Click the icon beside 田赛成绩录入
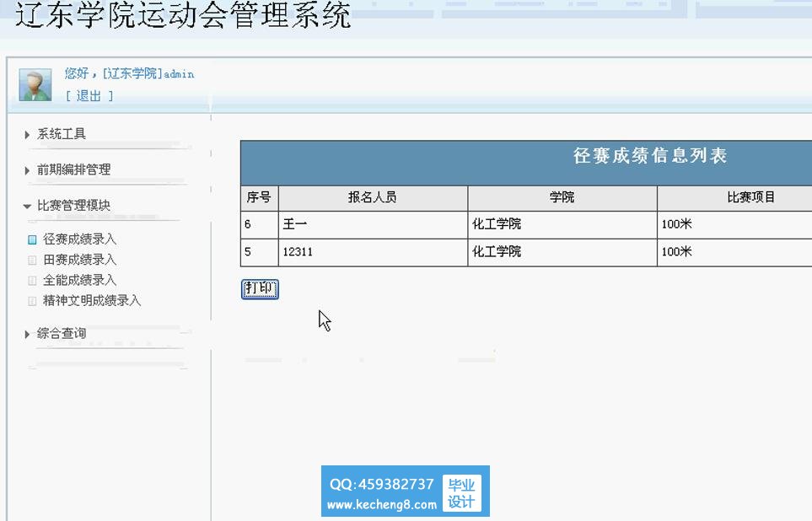The width and height of the screenshot is (812, 521). point(32,260)
